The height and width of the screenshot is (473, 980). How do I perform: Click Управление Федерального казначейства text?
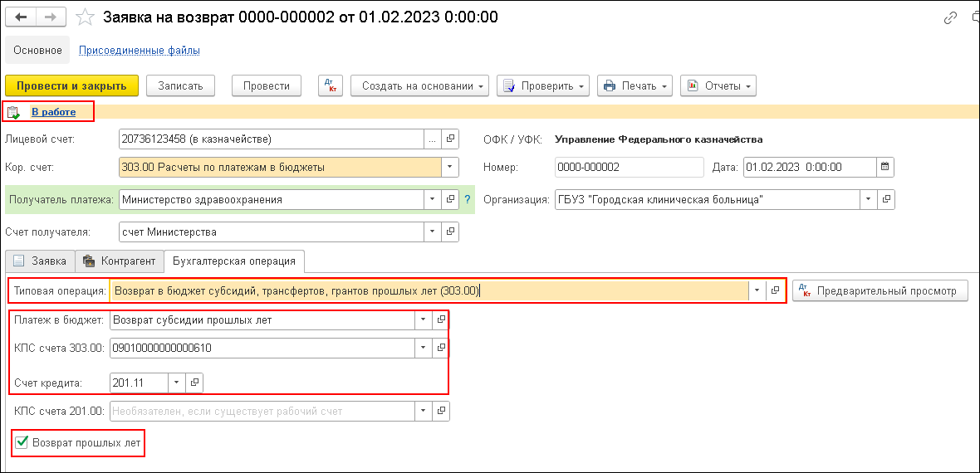pyautogui.click(x=659, y=139)
